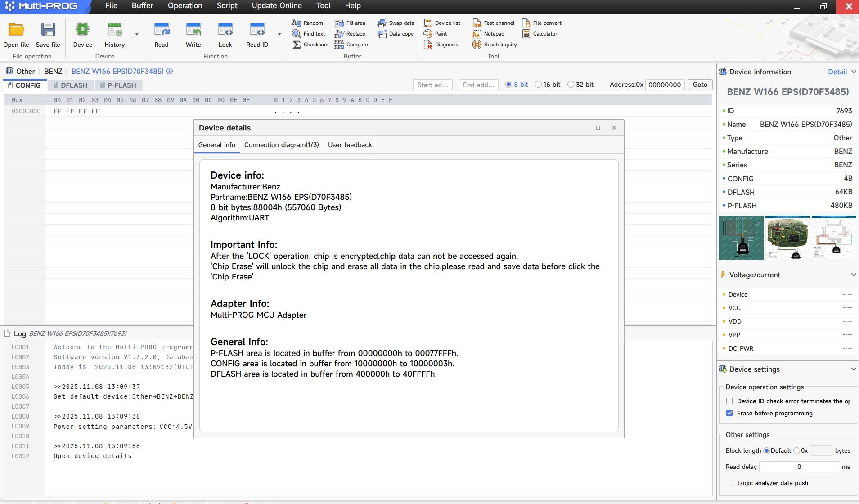Click the Write function icon
This screenshot has height=504, width=859.
pyautogui.click(x=193, y=31)
